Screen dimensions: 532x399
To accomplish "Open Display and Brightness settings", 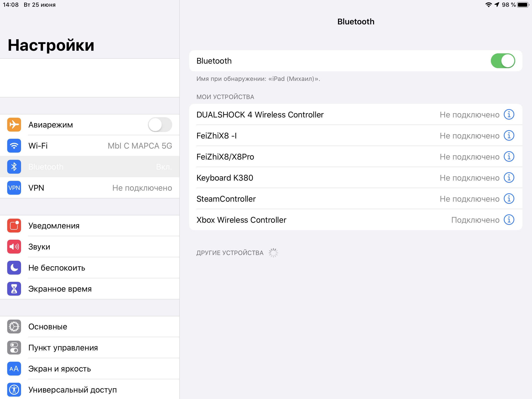I will pos(89,369).
